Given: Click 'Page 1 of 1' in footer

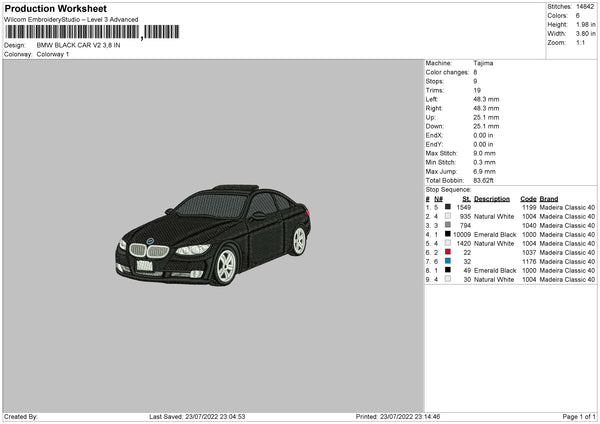Looking at the screenshot, I should (579, 416).
